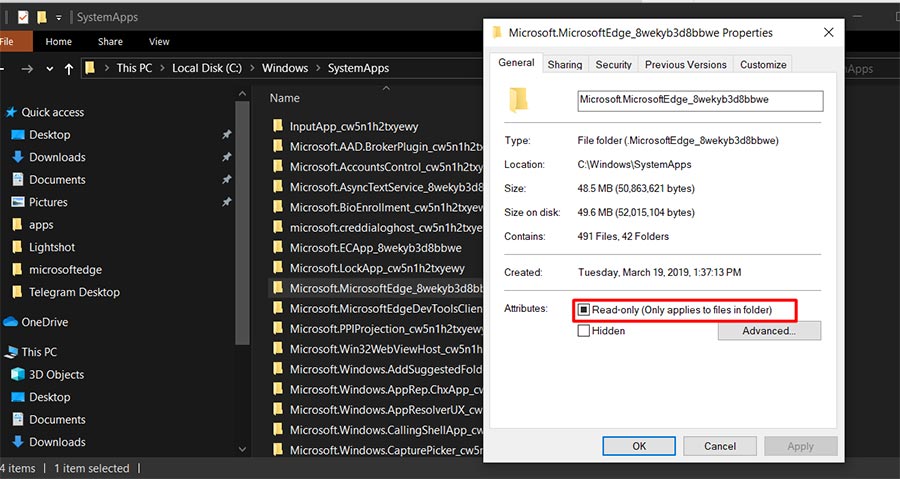
Task: Switch to the Previous Versions tab
Action: [686, 65]
